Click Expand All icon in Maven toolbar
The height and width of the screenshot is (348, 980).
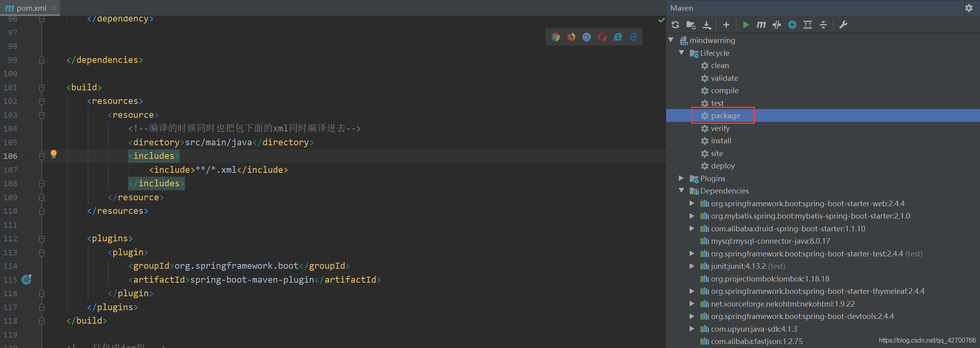coord(808,25)
